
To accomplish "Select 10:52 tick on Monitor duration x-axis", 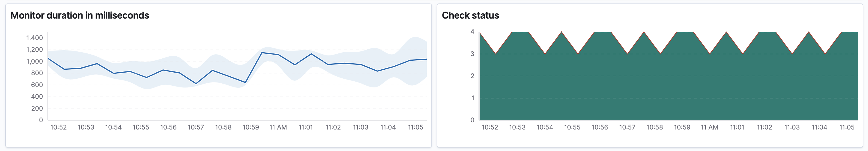I will 58,127.
